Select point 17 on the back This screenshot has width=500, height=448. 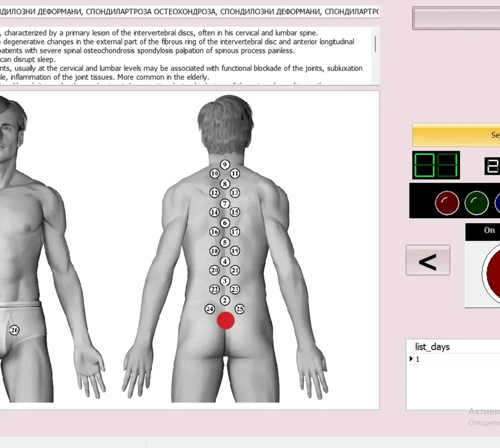click(235, 232)
